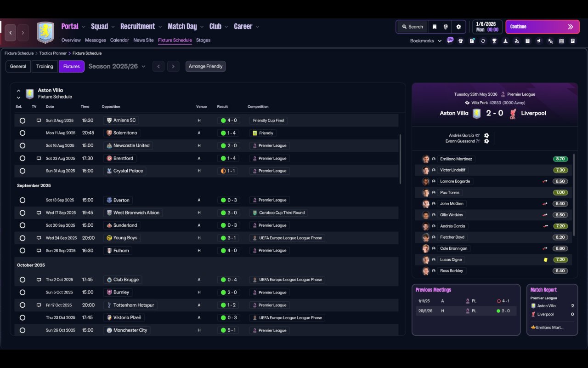
Task: Select the Fulham fixture radio button
Action: click(23, 251)
